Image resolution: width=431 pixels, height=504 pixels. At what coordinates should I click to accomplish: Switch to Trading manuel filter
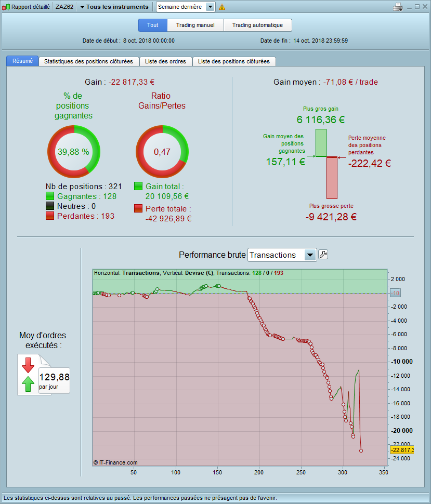coord(195,25)
